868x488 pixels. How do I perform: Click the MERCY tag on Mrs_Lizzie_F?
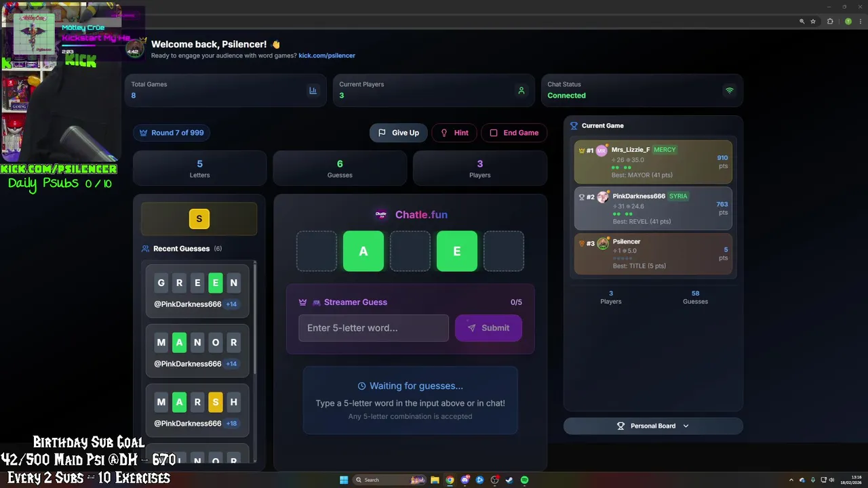pos(665,150)
